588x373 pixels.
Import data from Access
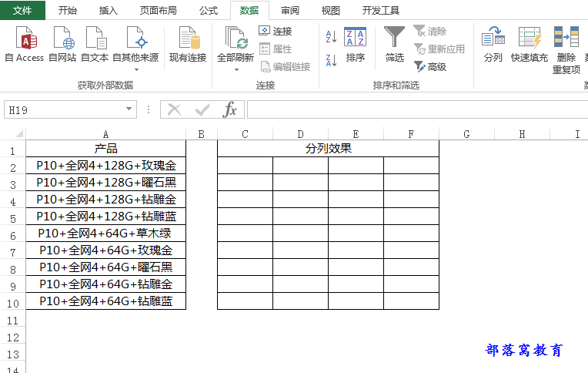25,44
